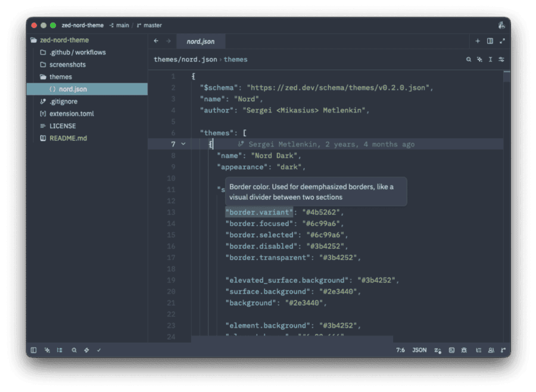This screenshot has height=392, width=536.
Task: Open cursor position 7:6 indicator
Action: (x=400, y=350)
